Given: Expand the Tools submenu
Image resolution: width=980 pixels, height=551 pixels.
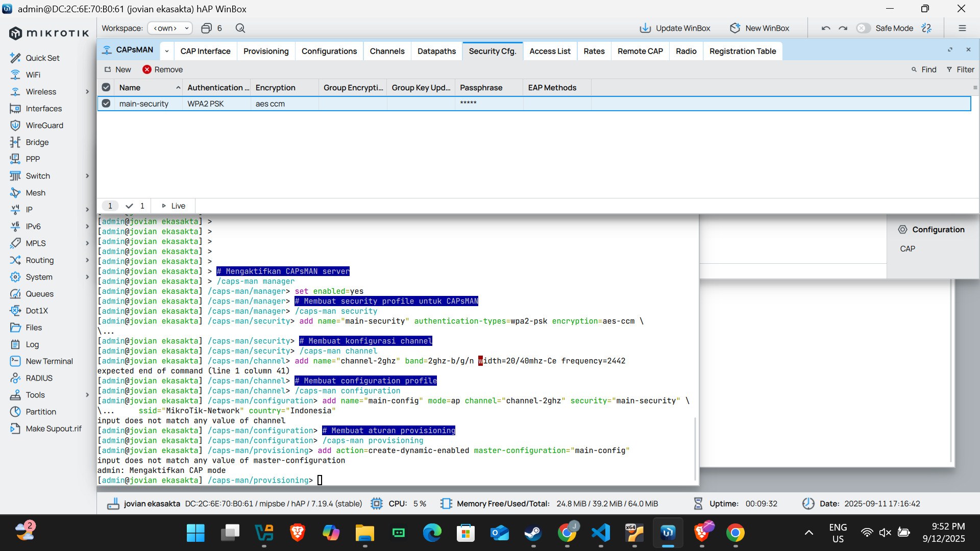Looking at the screenshot, I should click(87, 394).
